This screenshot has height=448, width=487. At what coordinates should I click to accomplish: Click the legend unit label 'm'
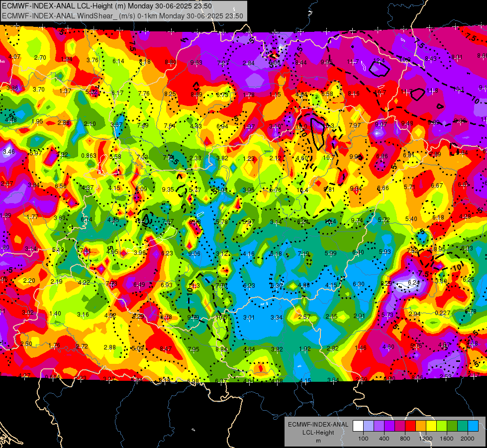(318, 441)
